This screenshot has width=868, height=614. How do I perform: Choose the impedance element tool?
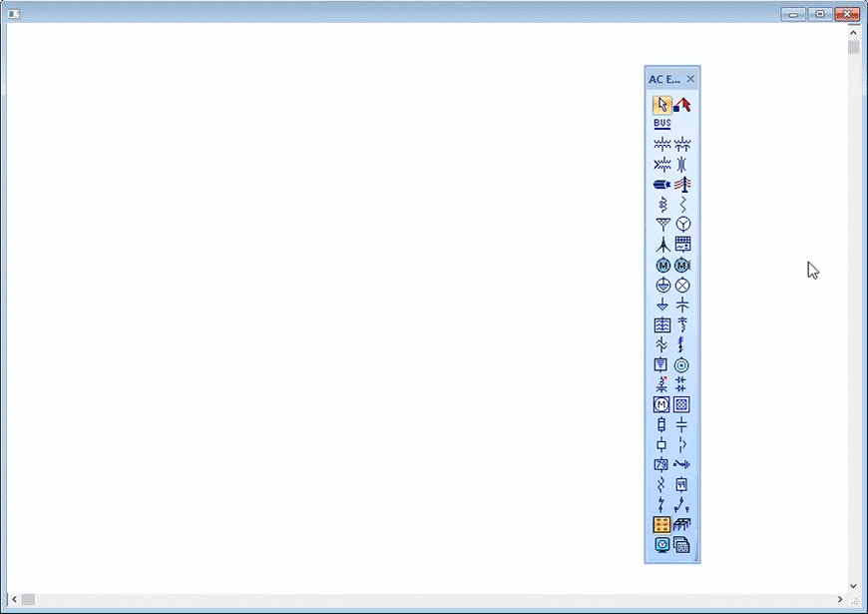682,204
